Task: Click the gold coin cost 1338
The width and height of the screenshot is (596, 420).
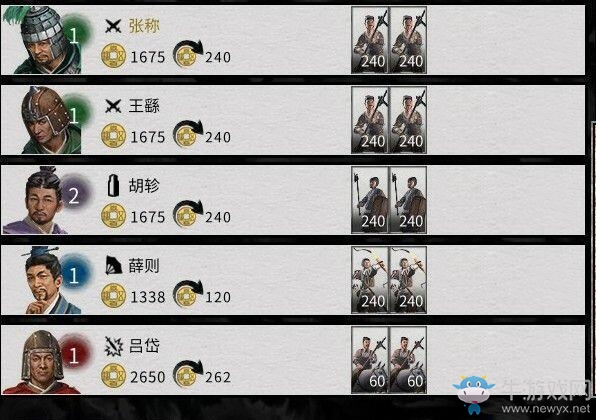Action: (133, 296)
